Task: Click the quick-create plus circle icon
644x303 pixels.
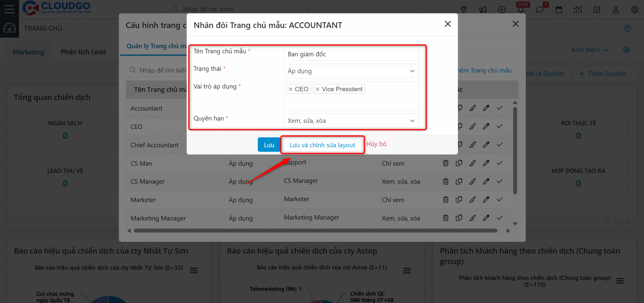Action: tap(502, 9)
